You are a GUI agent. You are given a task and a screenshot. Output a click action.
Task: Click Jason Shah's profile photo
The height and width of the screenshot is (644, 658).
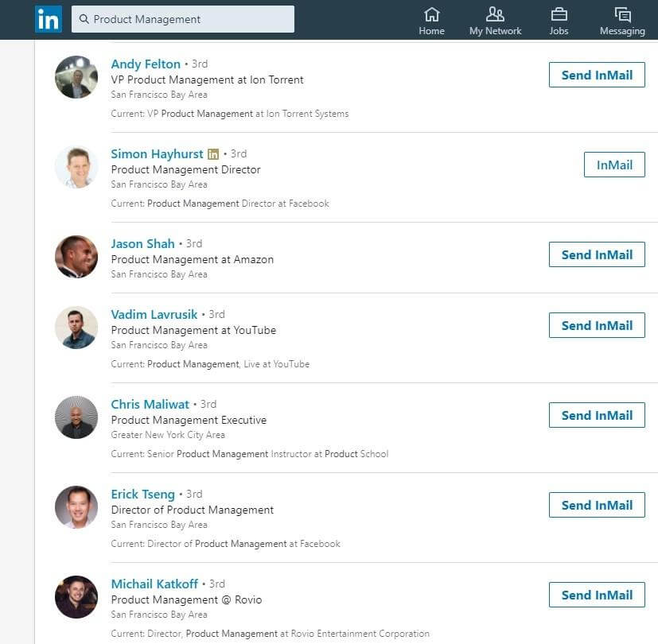76,257
